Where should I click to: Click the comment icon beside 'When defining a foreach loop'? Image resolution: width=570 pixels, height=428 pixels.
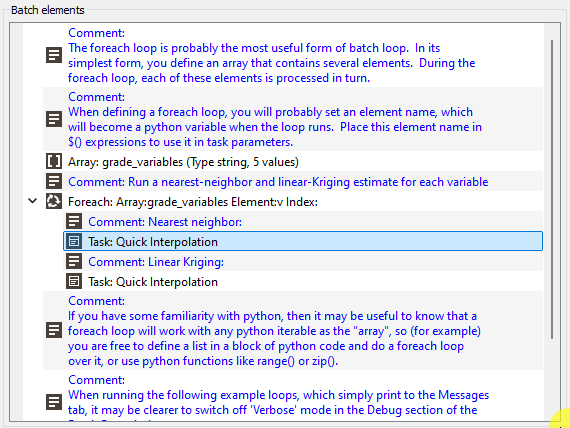pyautogui.click(x=54, y=119)
